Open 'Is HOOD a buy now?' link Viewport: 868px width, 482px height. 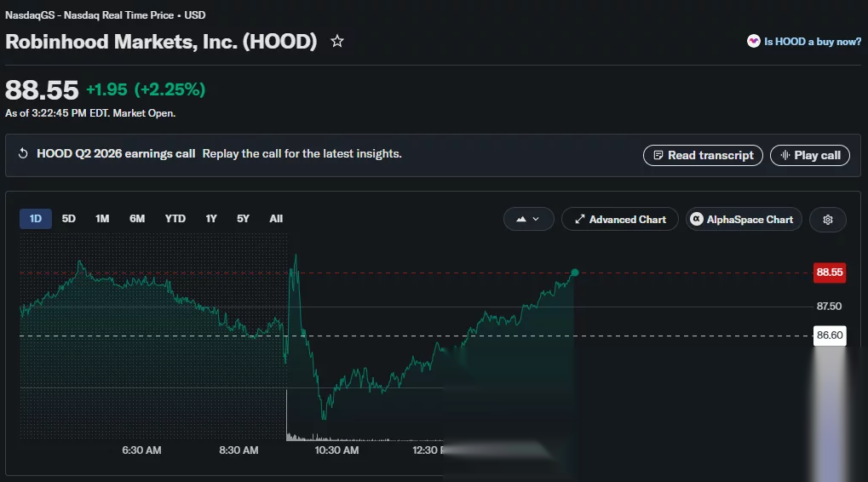click(812, 42)
